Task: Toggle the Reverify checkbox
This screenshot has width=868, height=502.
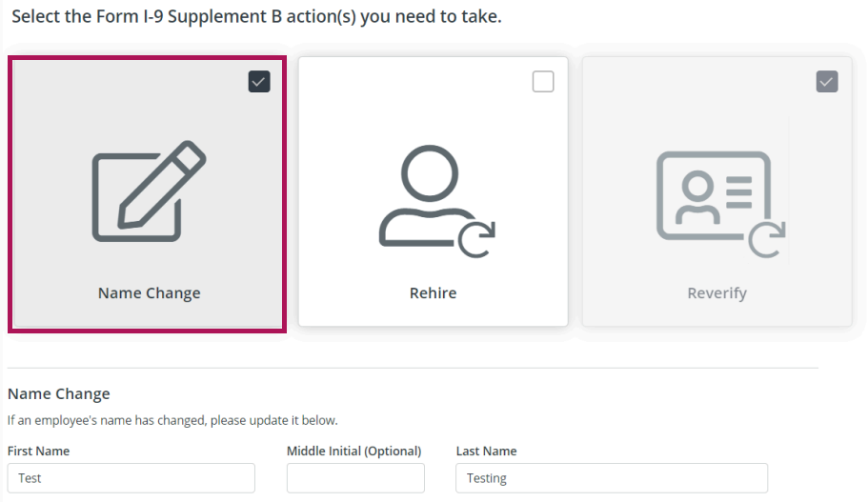Action: click(827, 82)
